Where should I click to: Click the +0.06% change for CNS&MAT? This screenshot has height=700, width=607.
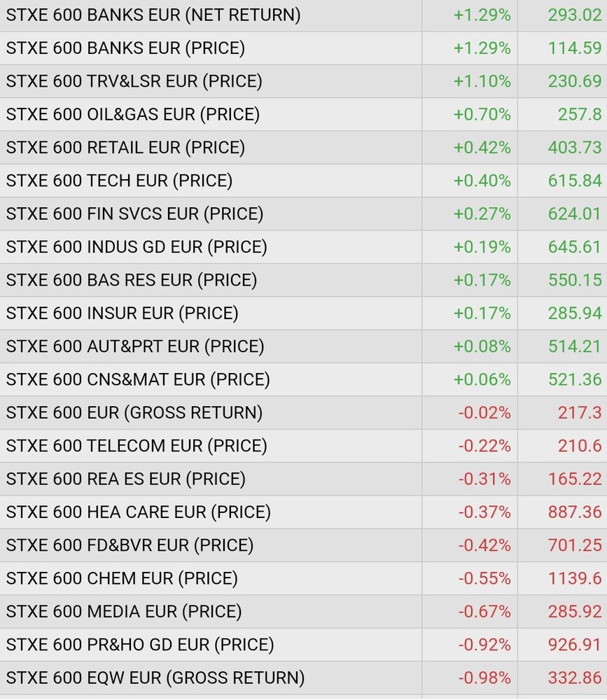(x=482, y=379)
